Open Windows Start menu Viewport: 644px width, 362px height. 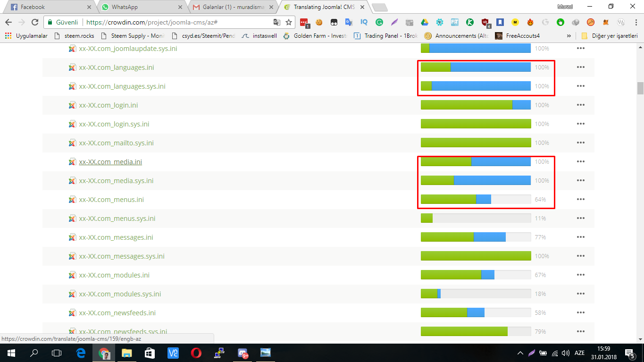coord(11,353)
